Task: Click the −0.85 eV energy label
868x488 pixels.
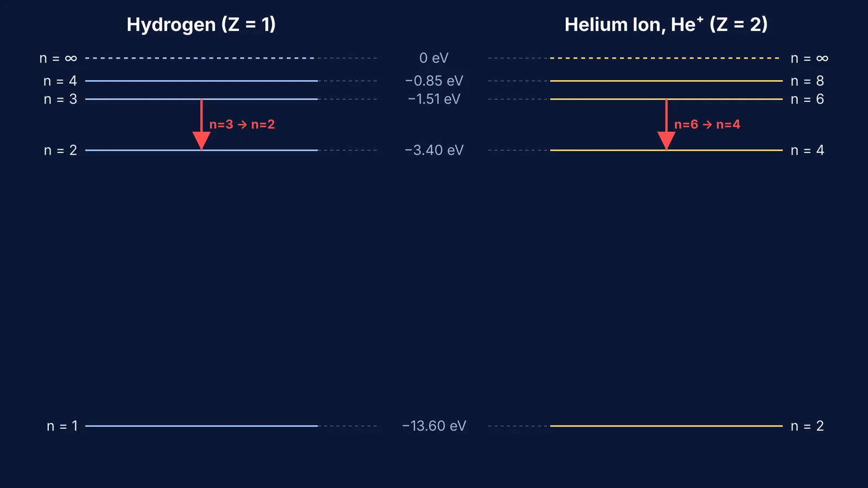Action: (x=434, y=81)
